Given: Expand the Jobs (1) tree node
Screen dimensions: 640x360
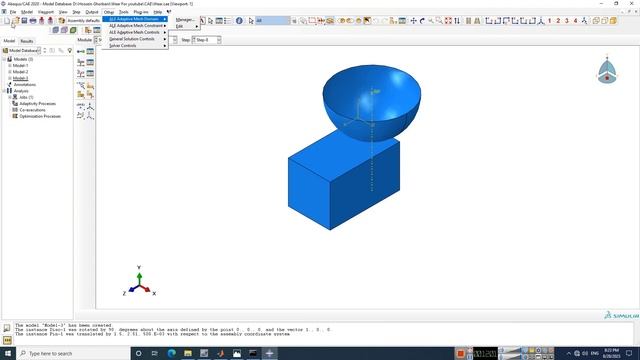Looking at the screenshot, I should 10,97.
